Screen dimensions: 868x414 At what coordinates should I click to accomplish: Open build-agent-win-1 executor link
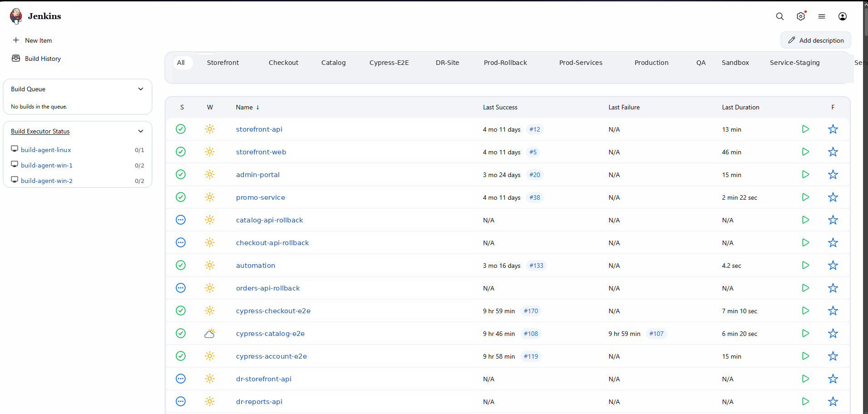pos(47,165)
